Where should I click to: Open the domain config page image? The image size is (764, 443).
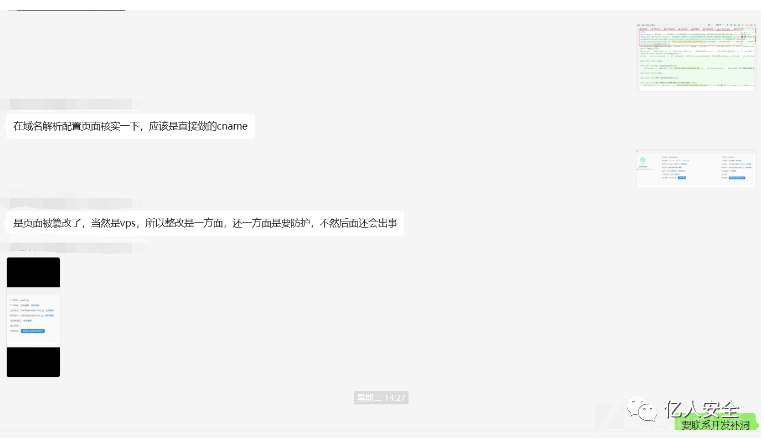696,169
